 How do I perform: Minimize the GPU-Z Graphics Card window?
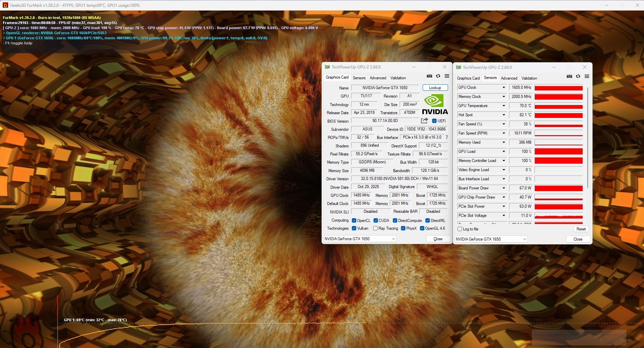[414, 67]
